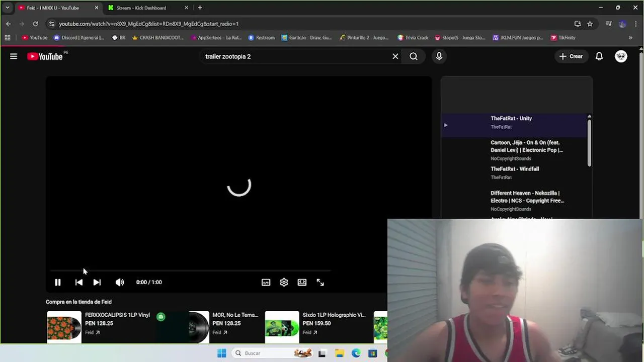Play Cartoon, Jéja - On & On in playlist
The image size is (644, 362).
click(x=514, y=150)
